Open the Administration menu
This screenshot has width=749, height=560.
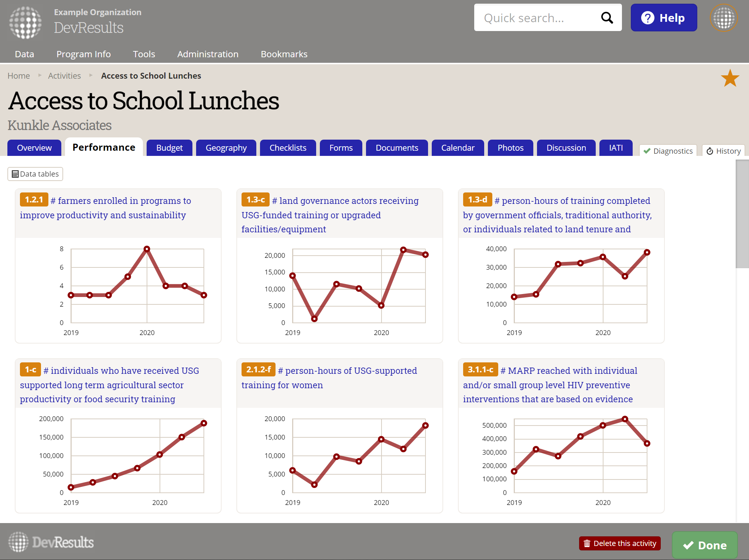208,54
